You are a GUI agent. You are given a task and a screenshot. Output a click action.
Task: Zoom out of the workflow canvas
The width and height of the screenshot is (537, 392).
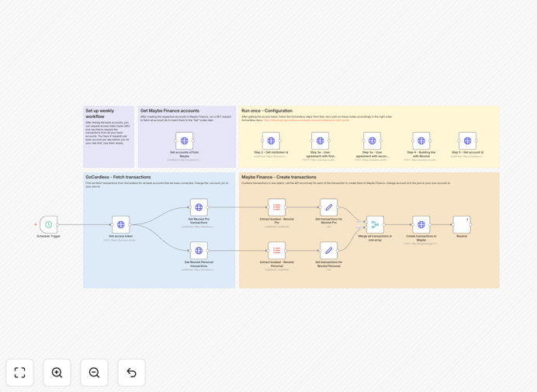coord(94,373)
